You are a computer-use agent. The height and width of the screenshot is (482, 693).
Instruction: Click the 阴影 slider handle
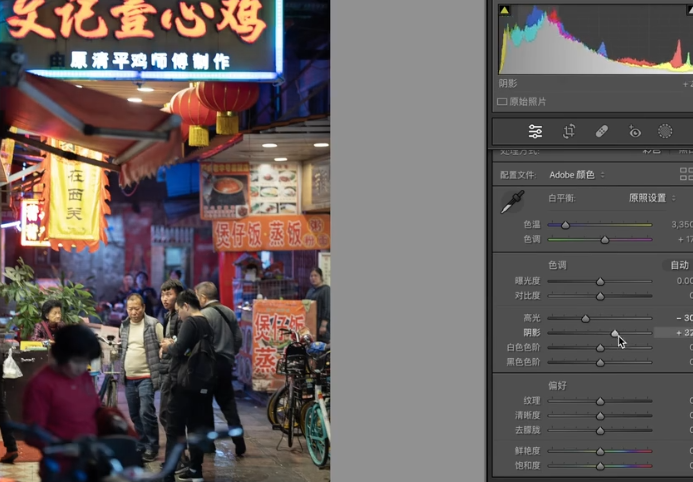click(615, 333)
